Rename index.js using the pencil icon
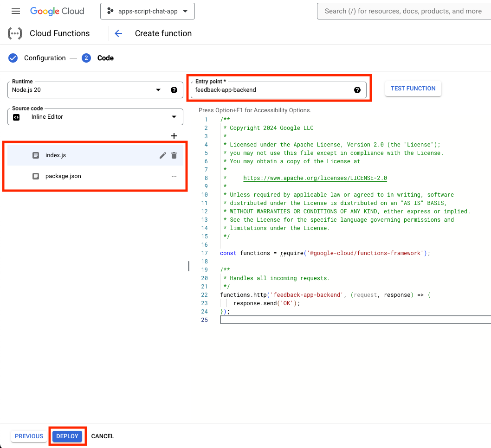 point(162,155)
